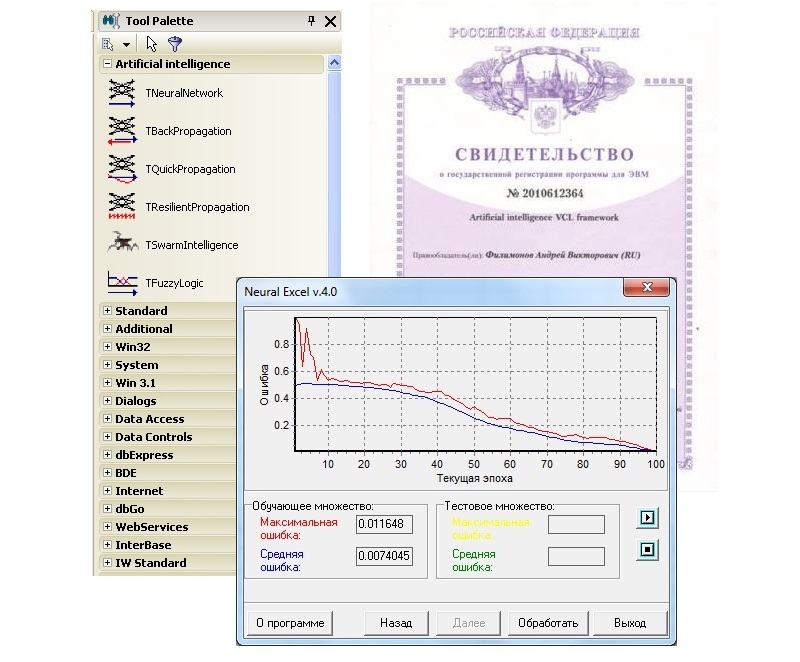Screen dimensions: 800x662
Task: Pick the TFuzzyLogic component icon
Action: pyautogui.click(x=122, y=283)
